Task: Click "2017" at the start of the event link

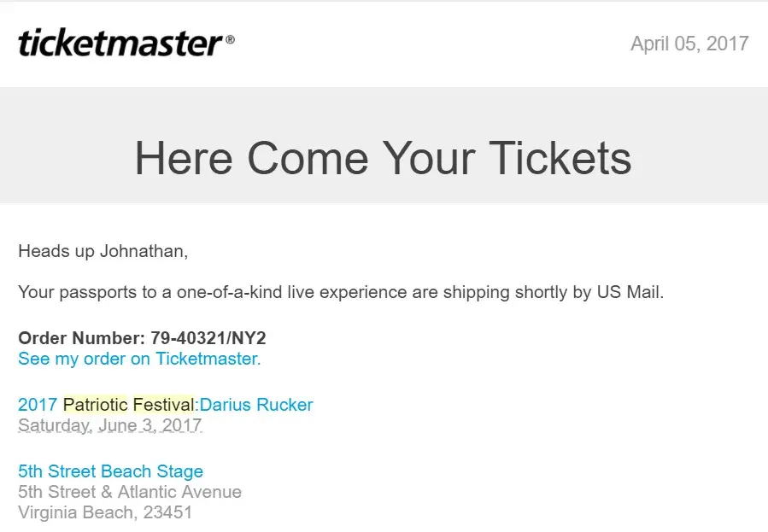Action: click(38, 405)
